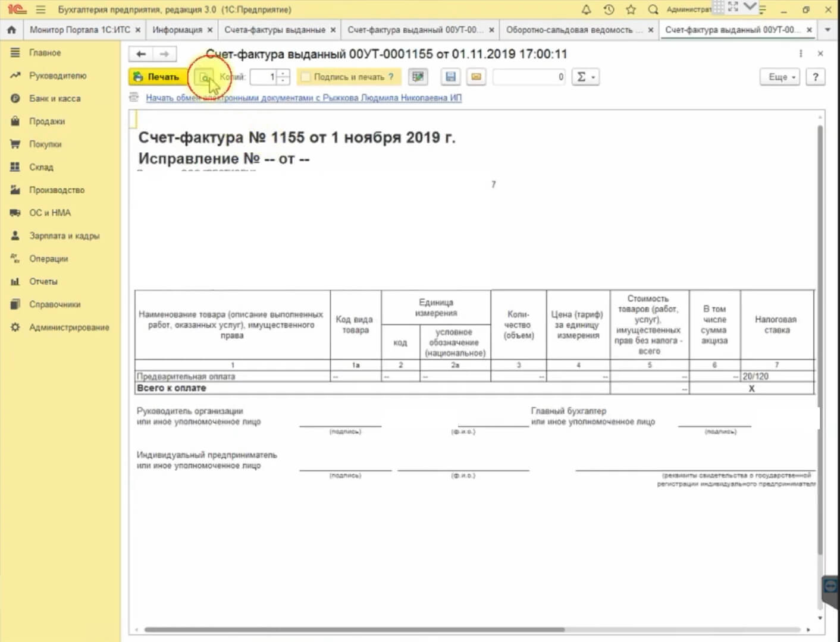The image size is (840, 642).
Task: Go to the home page tab icon
Action: [x=11, y=29]
